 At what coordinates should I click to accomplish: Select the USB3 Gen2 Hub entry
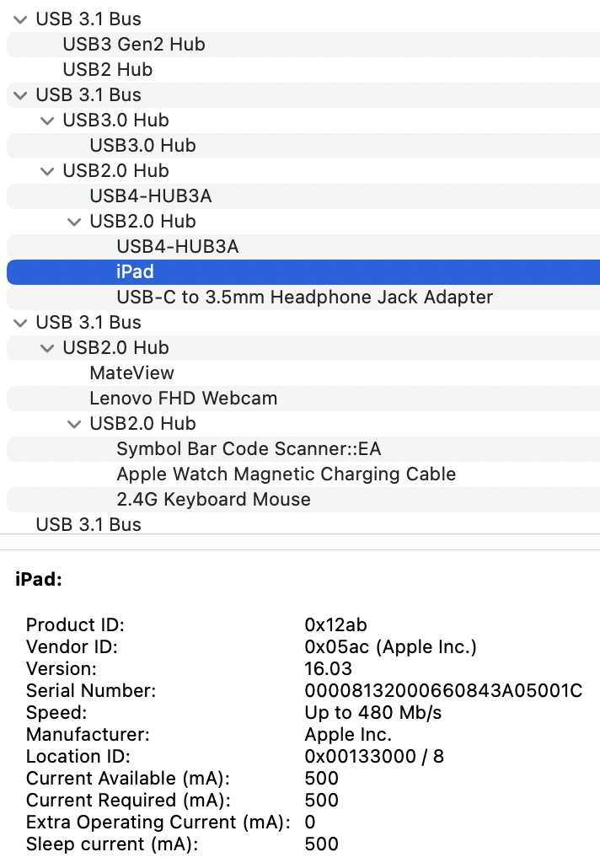tap(133, 45)
